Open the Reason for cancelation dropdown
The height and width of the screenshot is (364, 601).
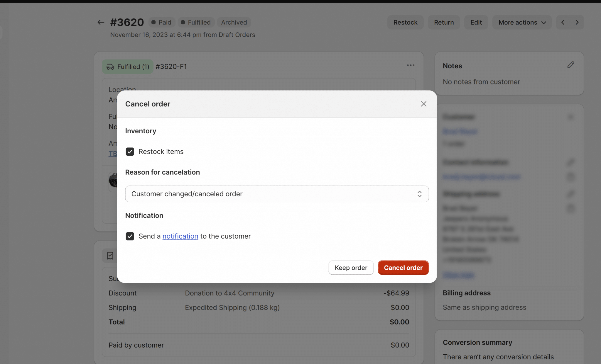tap(277, 194)
